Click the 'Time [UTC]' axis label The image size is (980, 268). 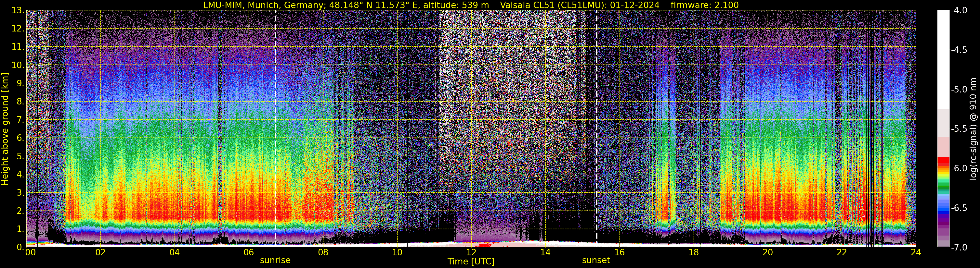471,261
